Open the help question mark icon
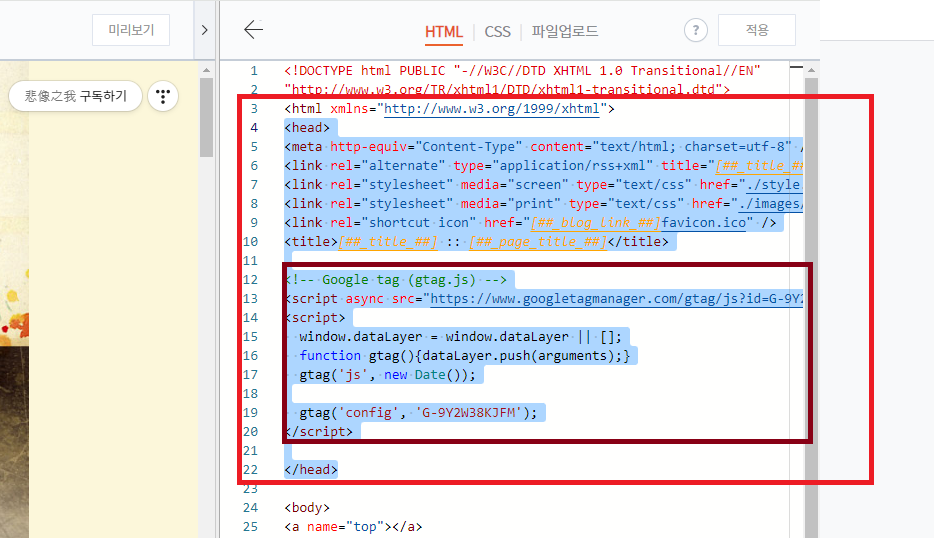Viewport: 934px width, 538px height. click(x=695, y=30)
